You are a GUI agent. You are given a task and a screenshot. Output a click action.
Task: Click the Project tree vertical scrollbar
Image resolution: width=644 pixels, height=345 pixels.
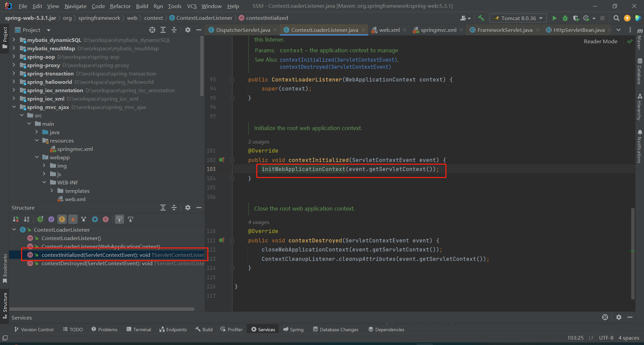pyautogui.click(x=202, y=66)
